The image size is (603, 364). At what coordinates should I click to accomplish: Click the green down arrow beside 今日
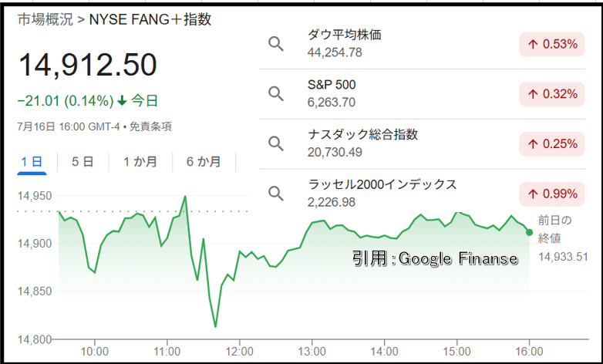[x=122, y=101]
